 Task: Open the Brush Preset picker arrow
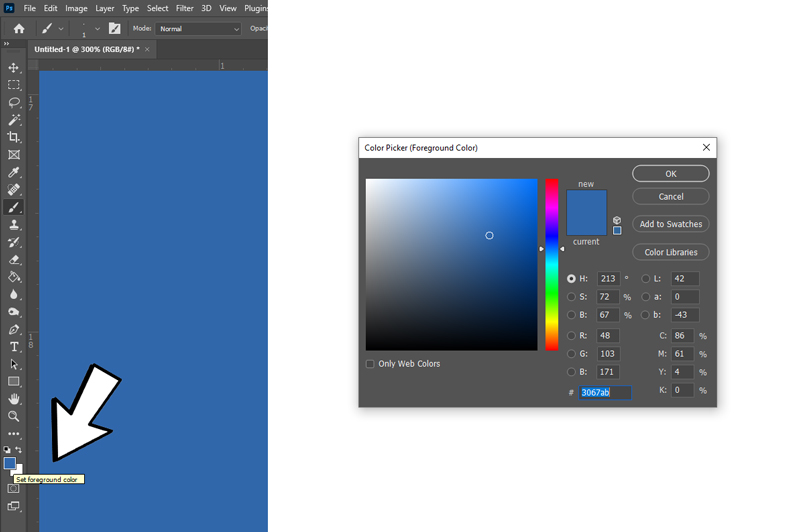[97, 29]
